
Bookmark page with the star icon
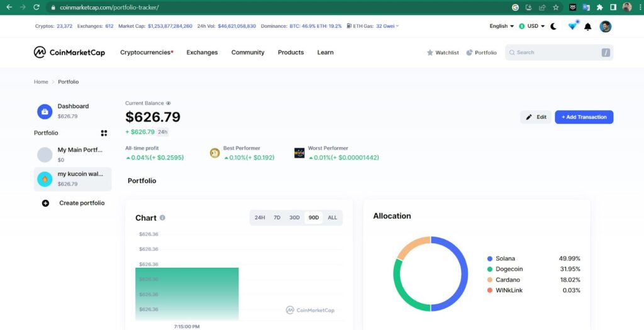pos(556,7)
